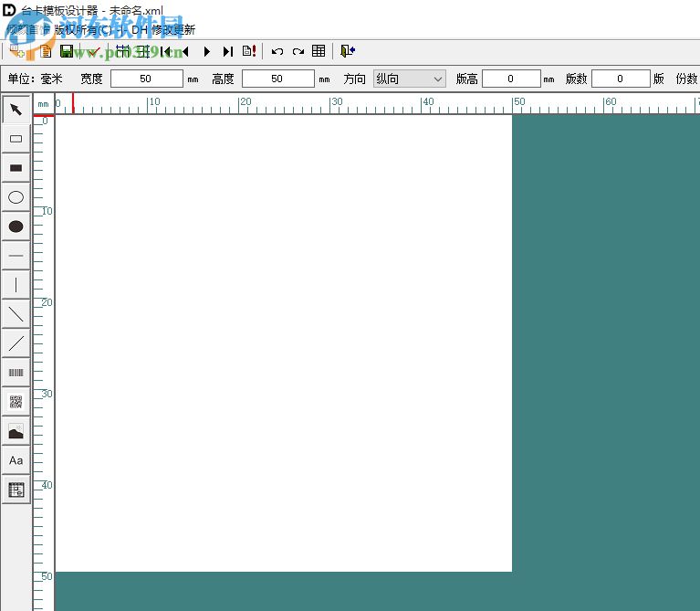The image size is (700, 611).
Task: Undo the last action
Action: click(x=277, y=51)
